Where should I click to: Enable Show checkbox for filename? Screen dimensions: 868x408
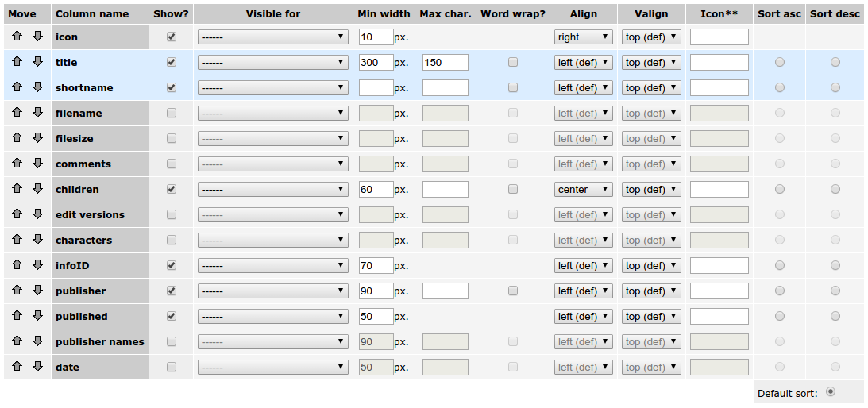(172, 114)
